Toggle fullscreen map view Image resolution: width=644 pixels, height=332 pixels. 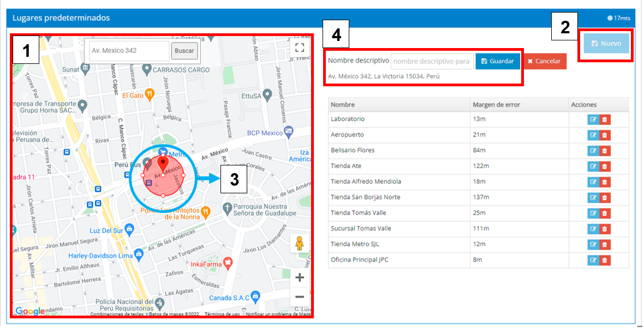click(x=299, y=48)
